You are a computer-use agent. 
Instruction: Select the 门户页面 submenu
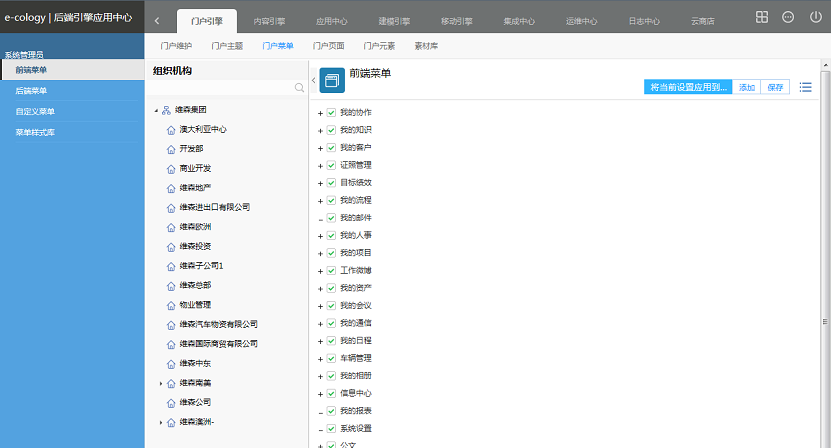[x=329, y=46]
